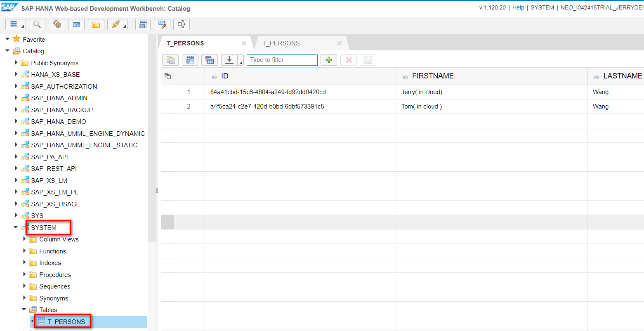Switch to the second T_PERSONS tab
This screenshot has height=331, width=644.
click(x=281, y=43)
